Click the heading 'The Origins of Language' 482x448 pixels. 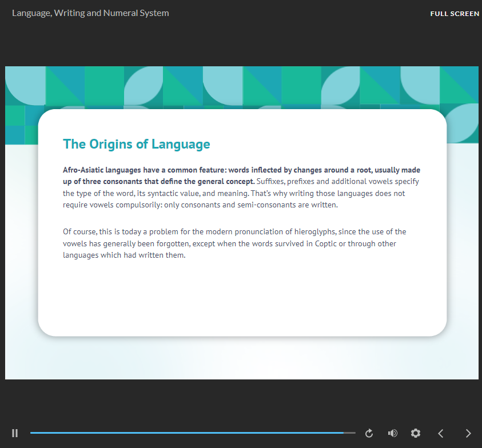[136, 144]
